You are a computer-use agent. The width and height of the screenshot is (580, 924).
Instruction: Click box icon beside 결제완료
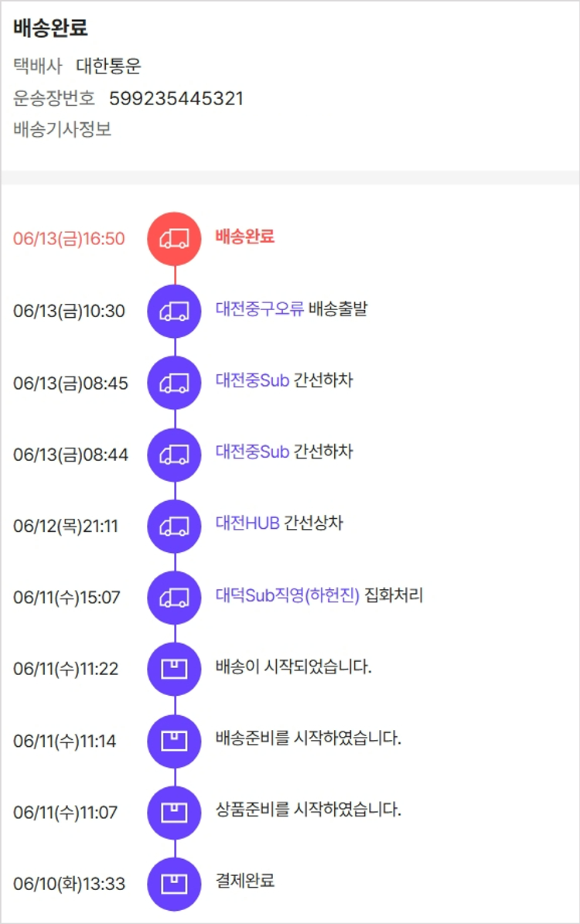pos(174,884)
